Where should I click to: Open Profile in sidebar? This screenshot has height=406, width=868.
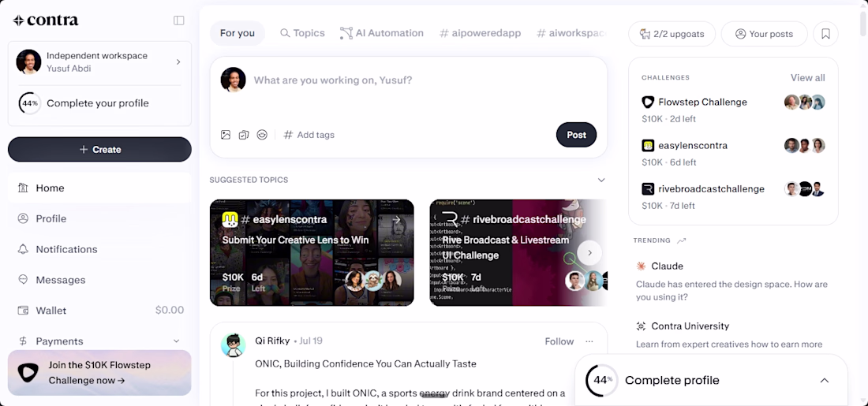pyautogui.click(x=99, y=218)
